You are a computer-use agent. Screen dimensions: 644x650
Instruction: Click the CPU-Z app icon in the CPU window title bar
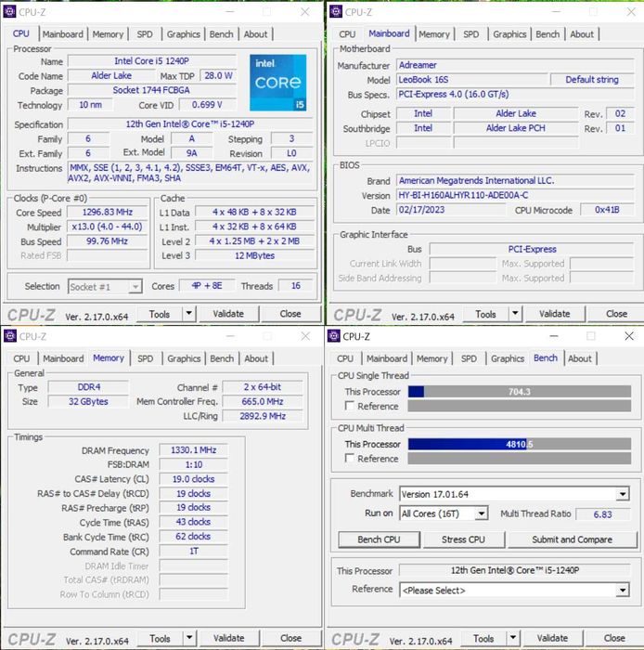click(x=9, y=11)
